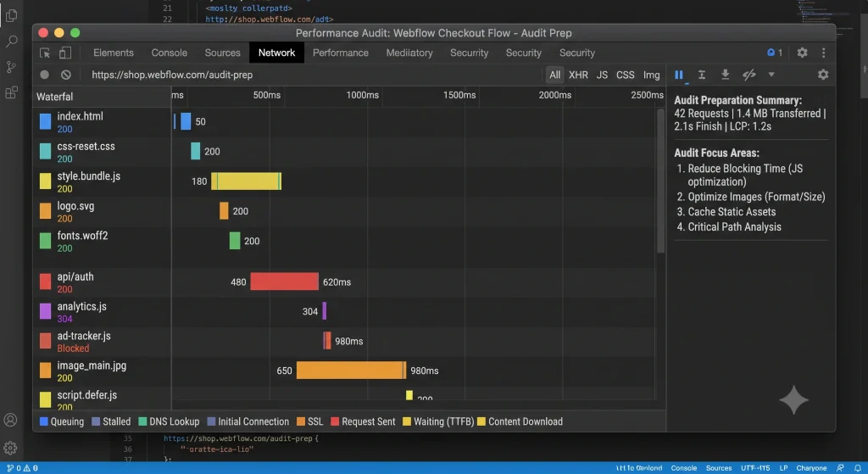The image size is (868, 474).
Task: Pause network recording with the pause icon
Action: [x=679, y=75]
